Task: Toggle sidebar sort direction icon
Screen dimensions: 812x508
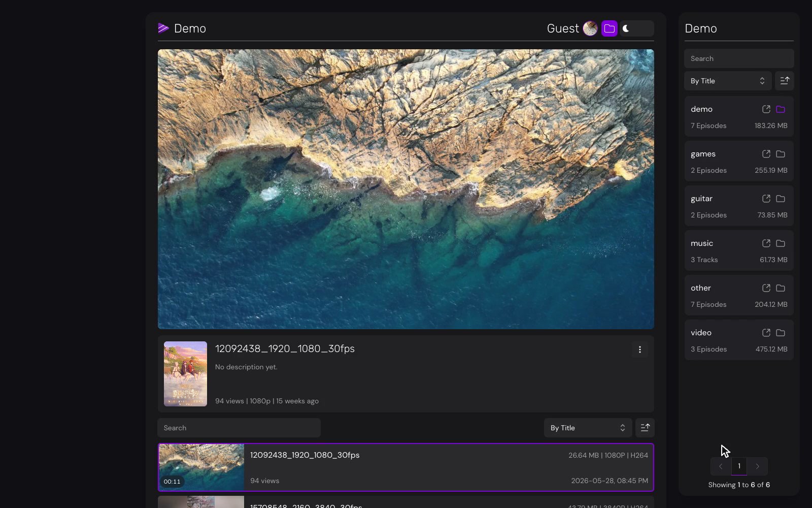Action: tap(785, 81)
